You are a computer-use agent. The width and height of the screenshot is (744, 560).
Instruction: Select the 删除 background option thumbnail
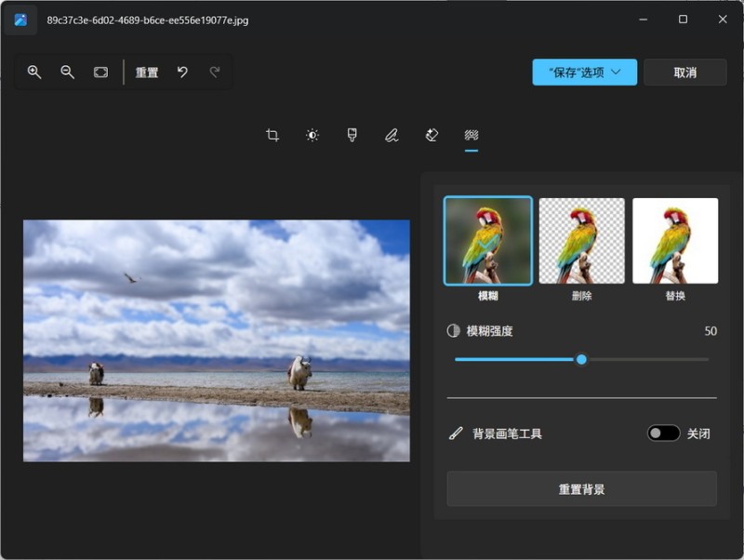pyautogui.click(x=582, y=241)
